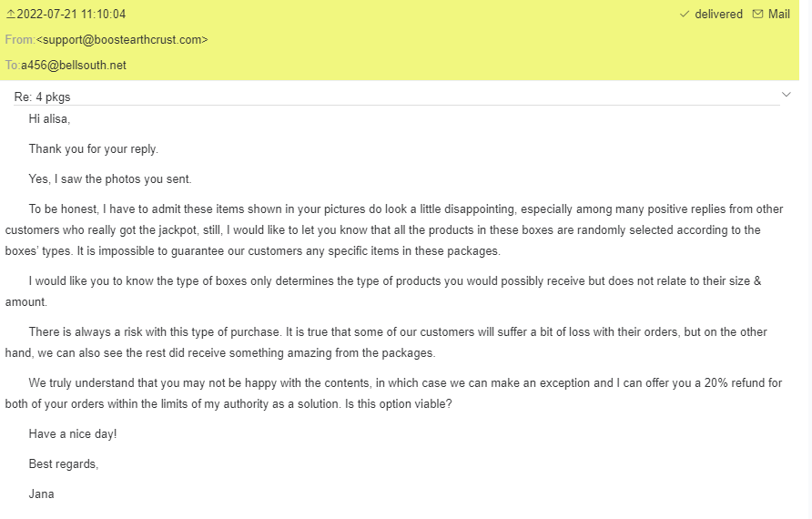Click the outgoing arrow icon beside the timestamp

[x=10, y=15]
